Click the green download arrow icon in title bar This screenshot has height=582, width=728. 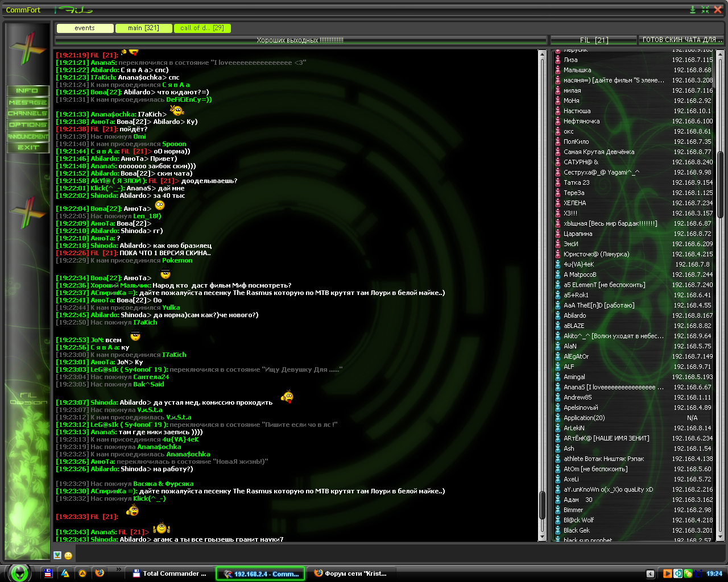(x=692, y=10)
